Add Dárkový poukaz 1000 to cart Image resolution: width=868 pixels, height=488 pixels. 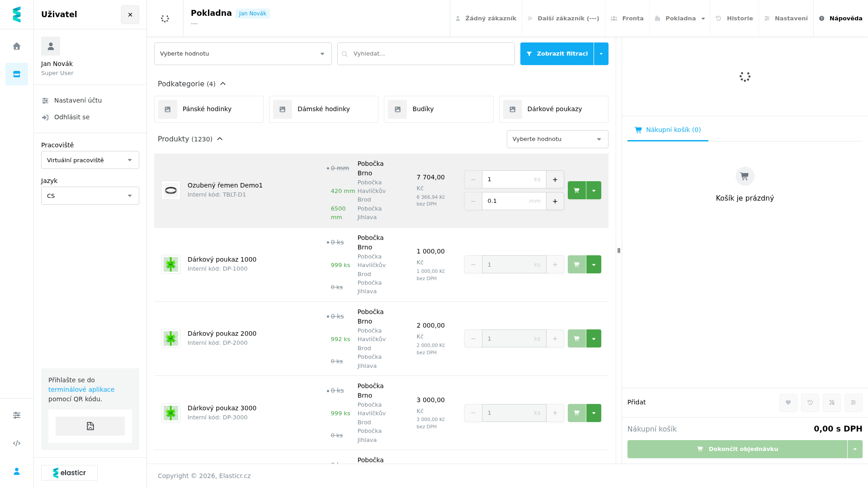[577, 264]
